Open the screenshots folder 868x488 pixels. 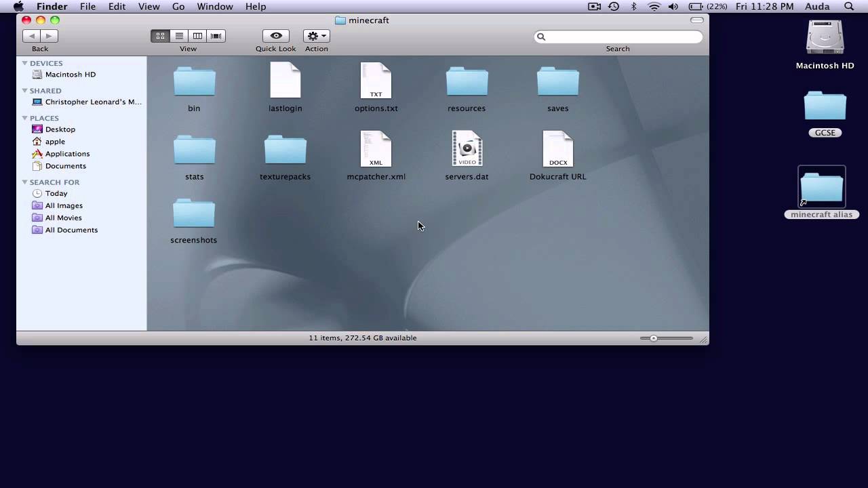pos(194,211)
